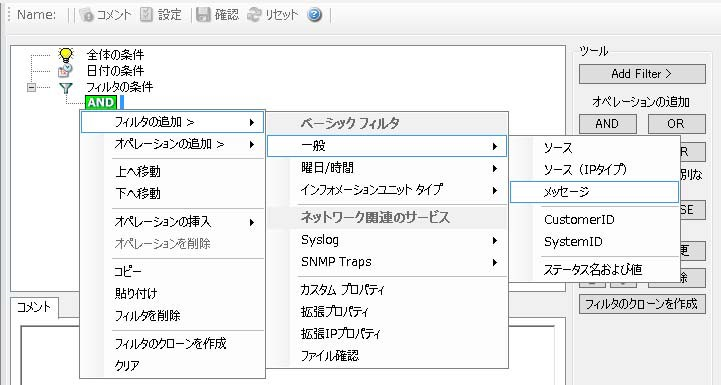
Task: Choose 貼り付け in context menu
Action: point(172,293)
